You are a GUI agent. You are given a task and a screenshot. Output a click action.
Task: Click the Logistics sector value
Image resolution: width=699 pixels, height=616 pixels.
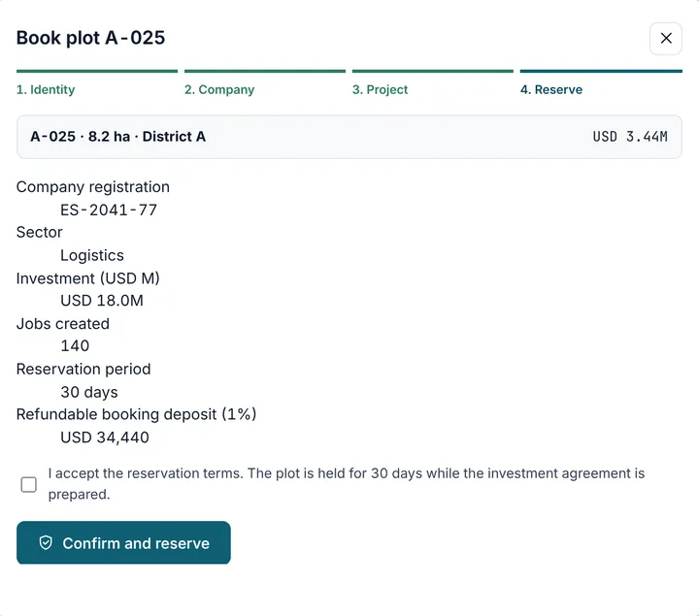point(92,255)
